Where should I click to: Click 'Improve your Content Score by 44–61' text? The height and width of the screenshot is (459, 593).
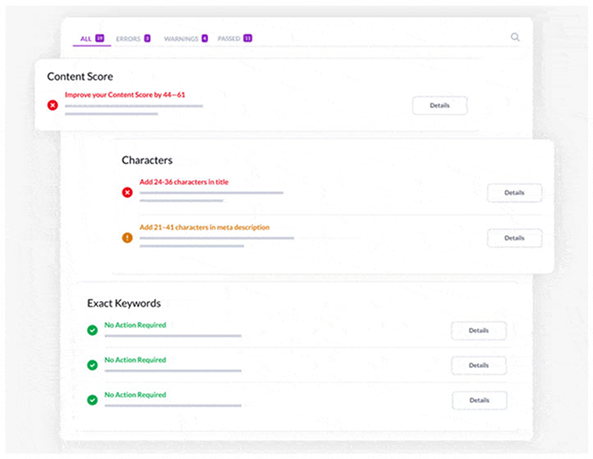(x=125, y=95)
